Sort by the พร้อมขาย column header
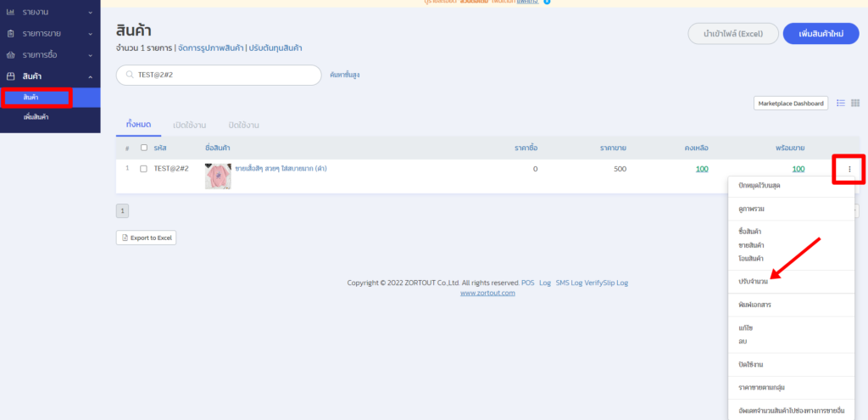 (x=790, y=148)
